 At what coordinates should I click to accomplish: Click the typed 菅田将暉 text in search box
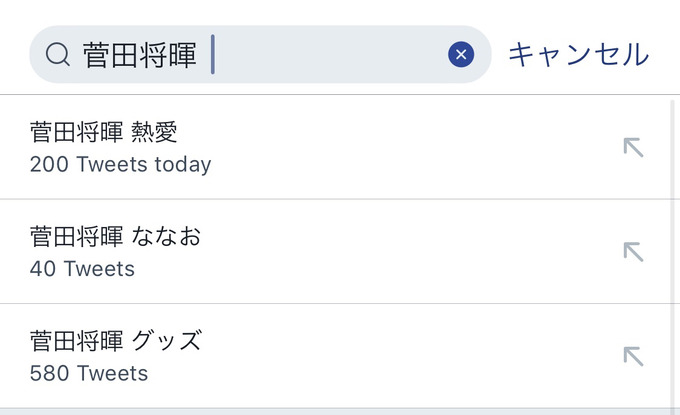coord(140,55)
